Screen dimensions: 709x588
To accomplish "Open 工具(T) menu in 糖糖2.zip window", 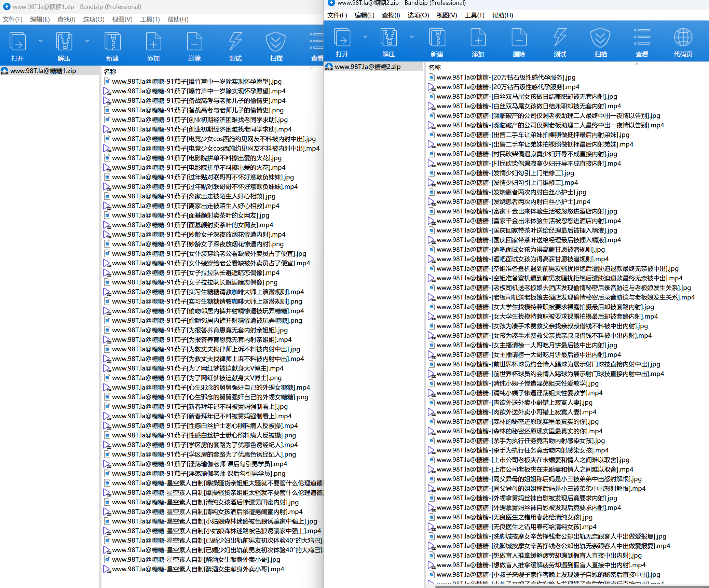I will pyautogui.click(x=475, y=15).
